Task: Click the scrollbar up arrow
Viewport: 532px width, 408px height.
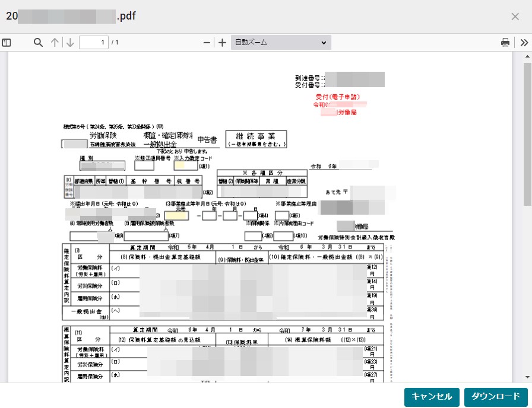Action: pos(527,58)
